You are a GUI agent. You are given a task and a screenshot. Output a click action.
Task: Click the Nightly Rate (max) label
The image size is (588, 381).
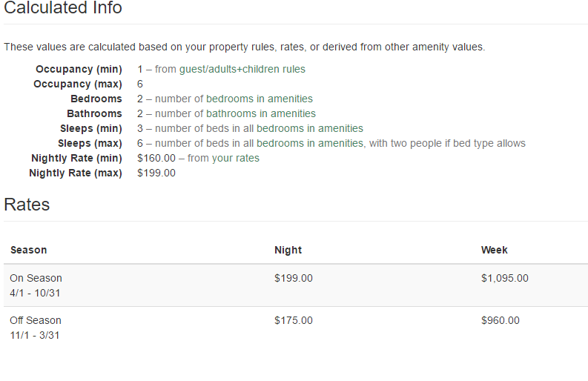click(x=76, y=173)
